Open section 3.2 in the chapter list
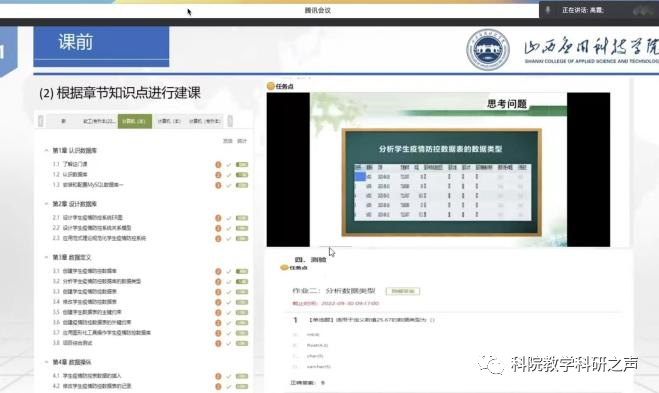The image size is (659, 393). [102, 281]
